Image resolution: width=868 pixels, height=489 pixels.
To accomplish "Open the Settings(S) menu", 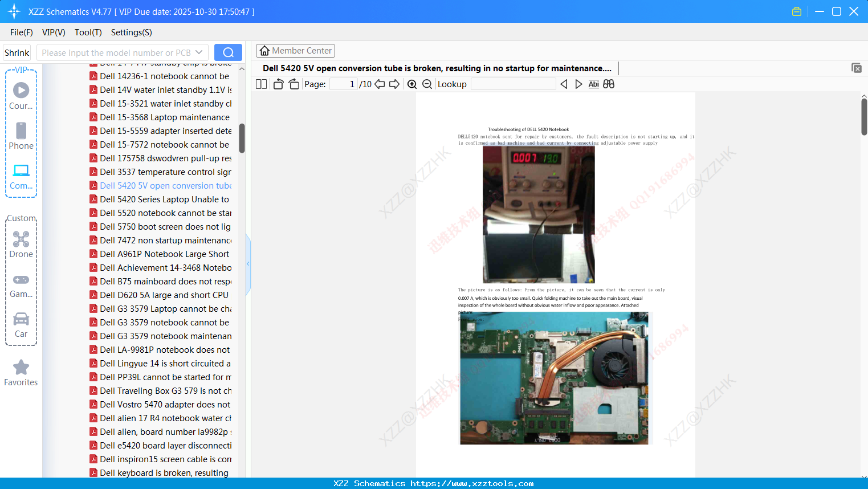I will coord(132,32).
